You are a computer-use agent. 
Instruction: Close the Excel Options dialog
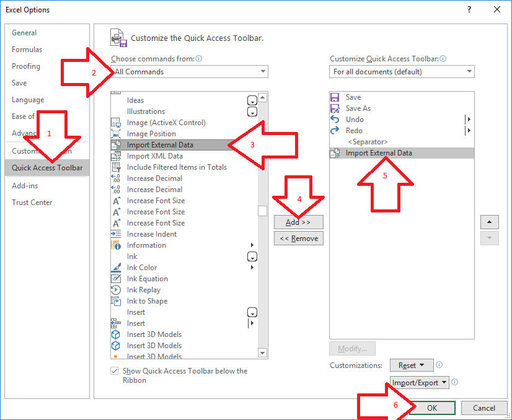pyautogui.click(x=497, y=9)
